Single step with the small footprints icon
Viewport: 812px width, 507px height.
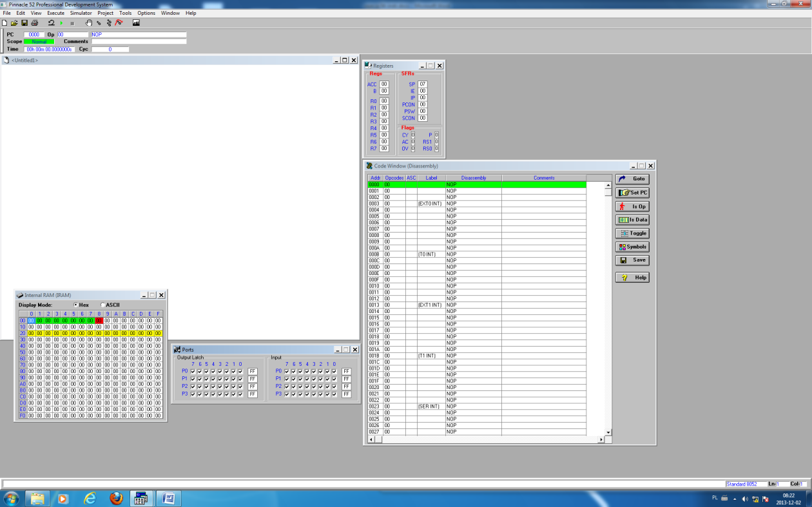point(99,23)
